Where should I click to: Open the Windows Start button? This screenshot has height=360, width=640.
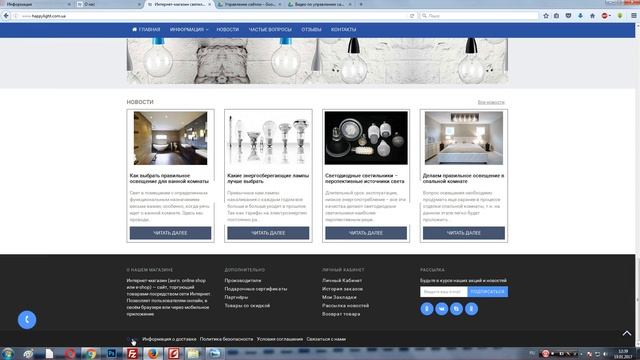[x=8, y=353]
